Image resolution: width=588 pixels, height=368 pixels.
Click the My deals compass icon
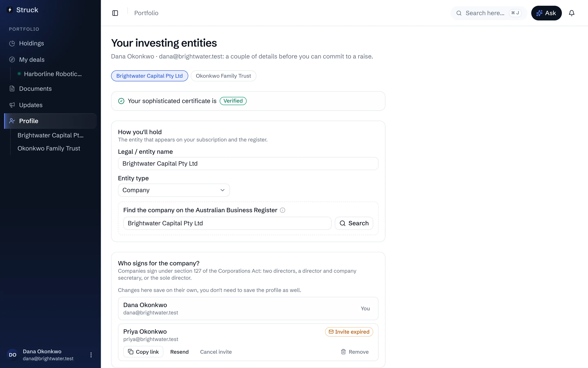(x=12, y=60)
